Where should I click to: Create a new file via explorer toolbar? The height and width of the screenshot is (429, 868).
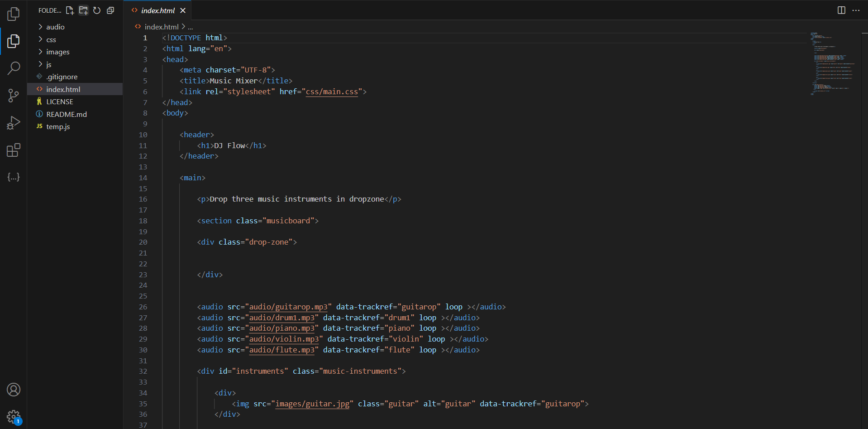[x=70, y=10]
